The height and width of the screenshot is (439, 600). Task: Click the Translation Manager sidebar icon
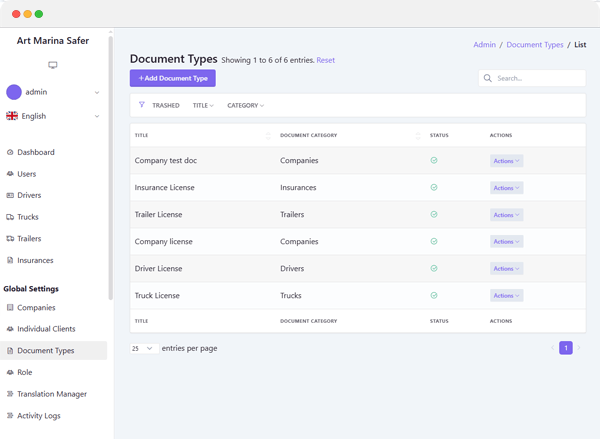pos(10,394)
